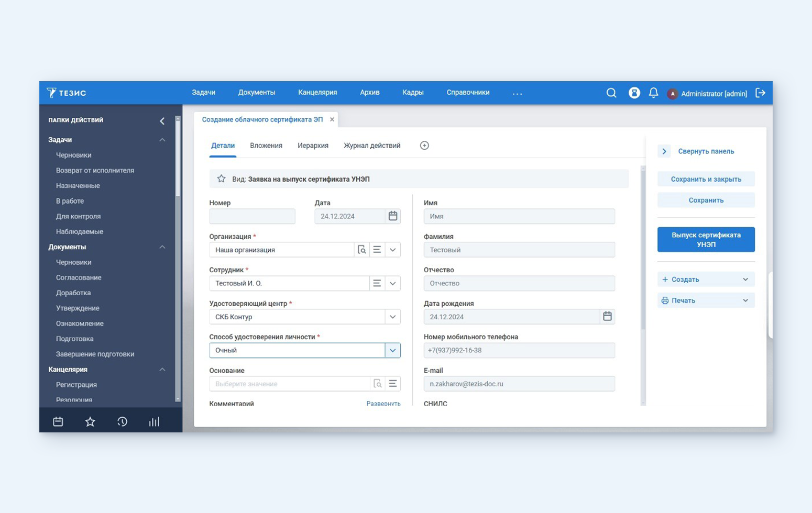Open the Задачи top menu
This screenshot has width=812, height=513.
(x=203, y=93)
